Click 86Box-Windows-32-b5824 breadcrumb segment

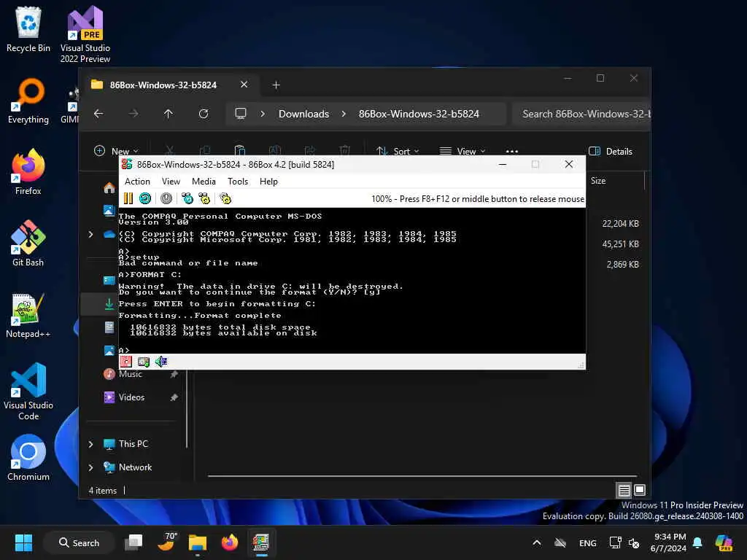(x=419, y=114)
